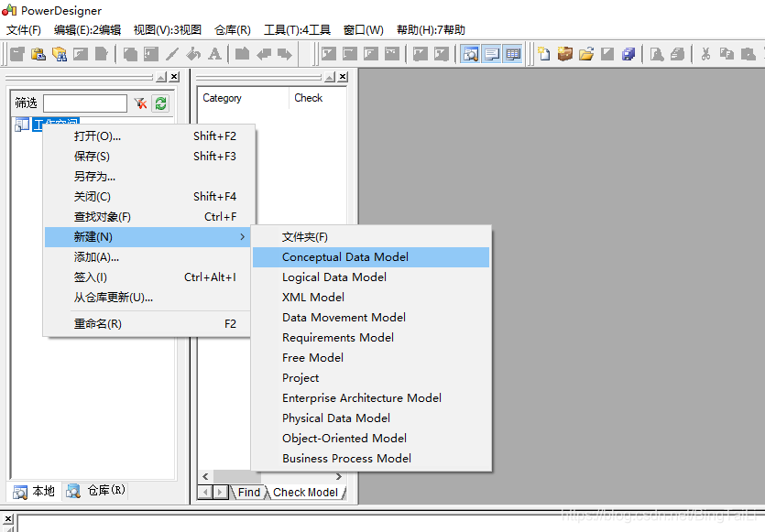The image size is (765, 532).
Task: Select the letter A Text tool
Action: point(214,54)
